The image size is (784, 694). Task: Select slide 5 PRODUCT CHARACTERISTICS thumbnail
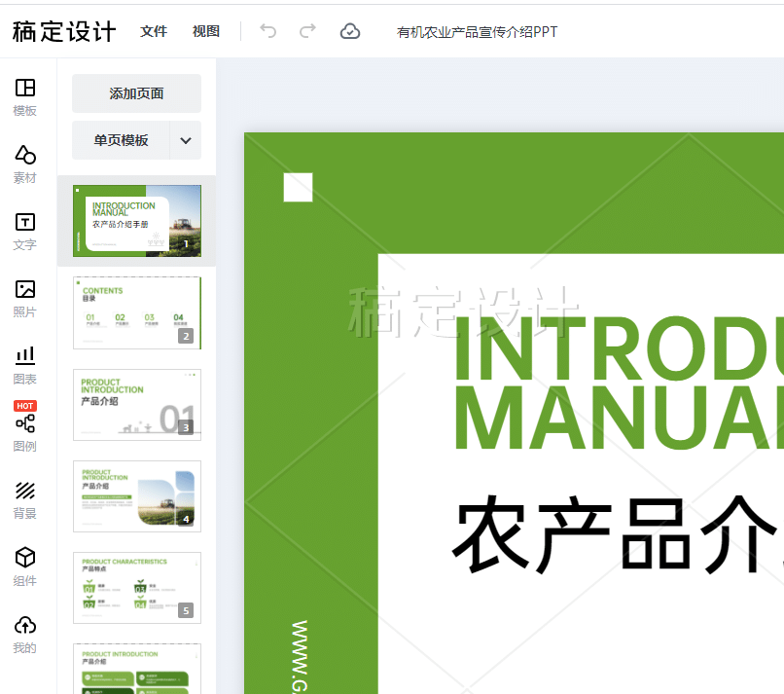coord(137,588)
